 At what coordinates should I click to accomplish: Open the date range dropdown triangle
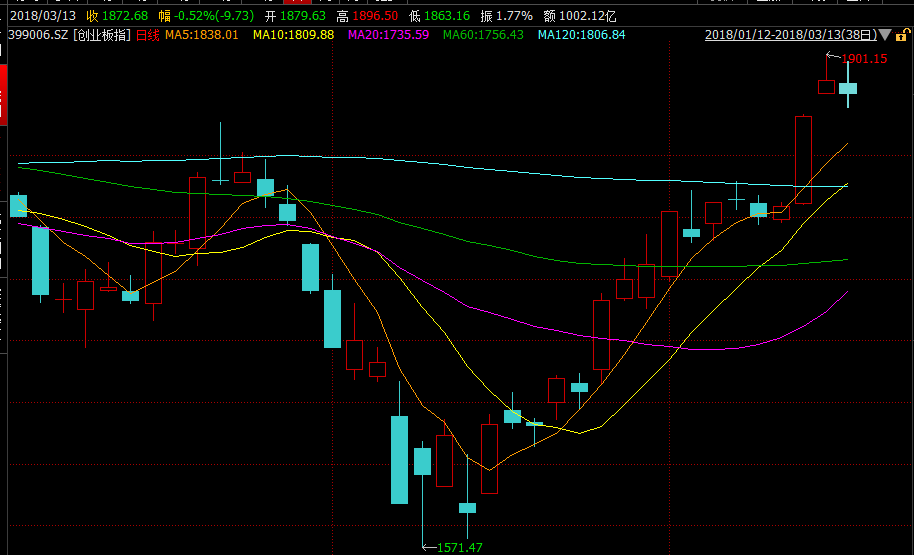pos(885,35)
